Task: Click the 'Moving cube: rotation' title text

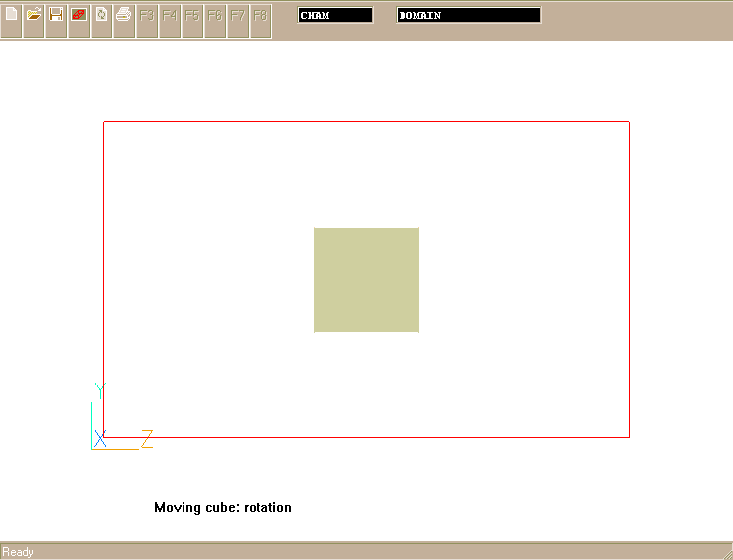Action: (223, 508)
